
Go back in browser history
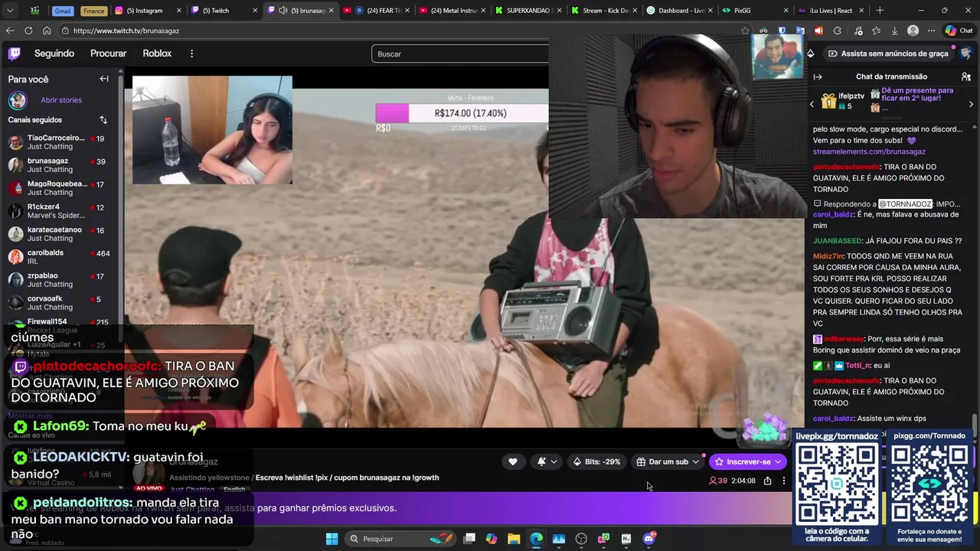(10, 31)
